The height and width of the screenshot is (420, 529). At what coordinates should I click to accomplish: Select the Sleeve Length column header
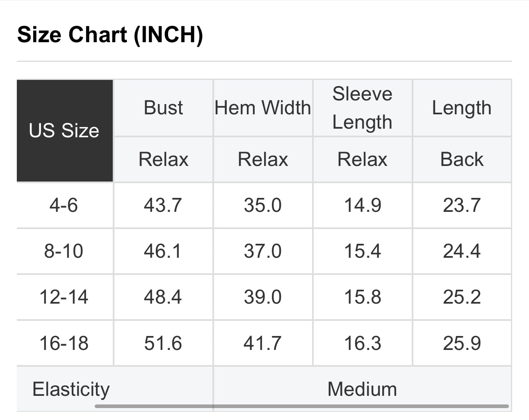point(362,108)
